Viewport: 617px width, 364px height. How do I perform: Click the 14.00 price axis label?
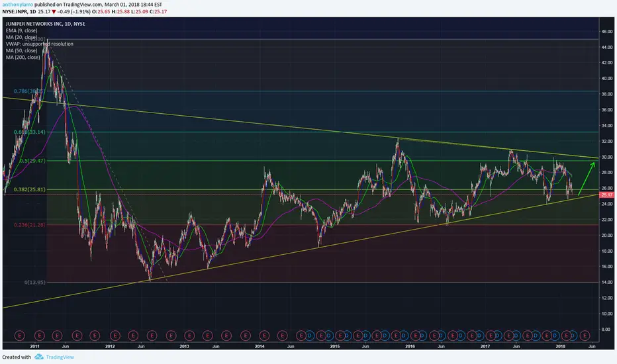[x=607, y=282]
